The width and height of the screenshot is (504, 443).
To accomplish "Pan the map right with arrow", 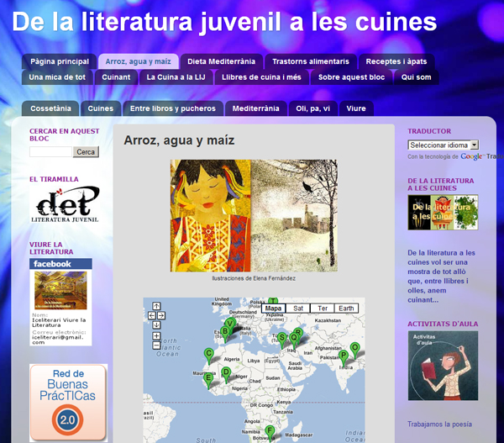I will tap(161, 316).
